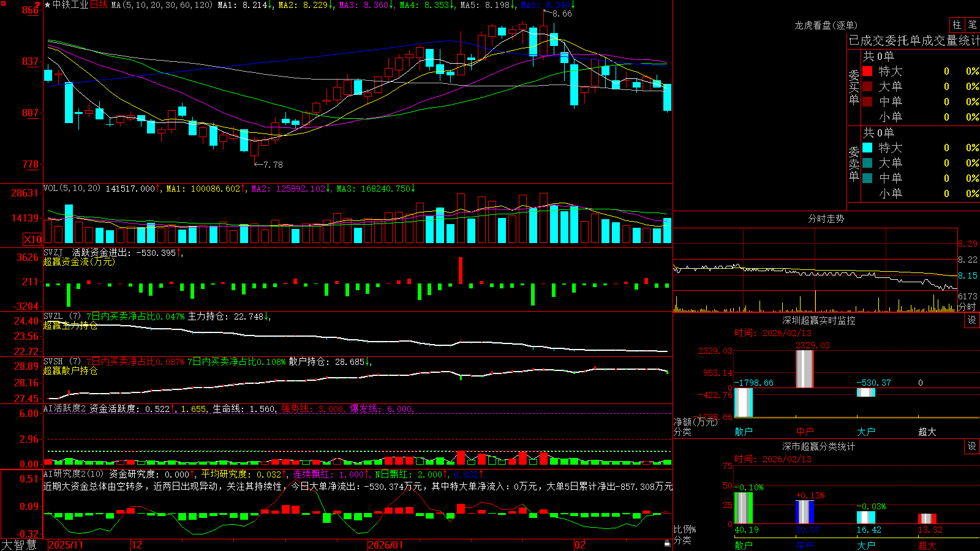The height and width of the screenshot is (551, 980).
Task: Click the SVSH (7) indicator name
Action: coord(62,361)
